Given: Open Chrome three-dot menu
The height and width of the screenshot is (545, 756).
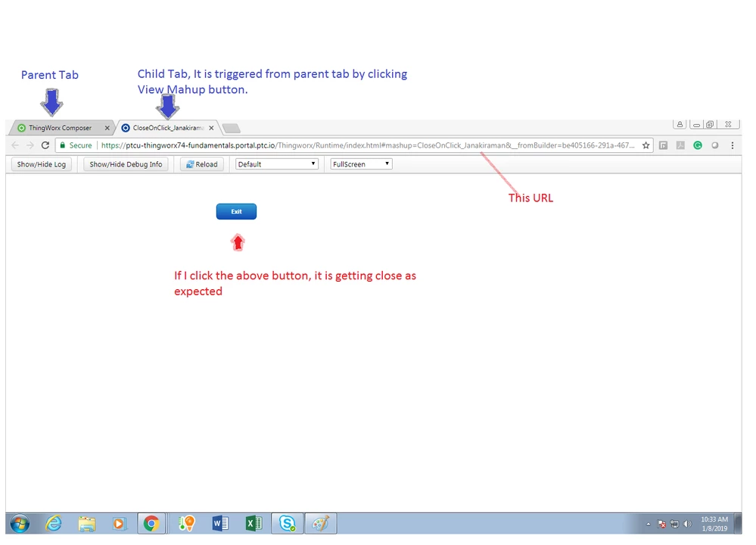Looking at the screenshot, I should 733,145.
